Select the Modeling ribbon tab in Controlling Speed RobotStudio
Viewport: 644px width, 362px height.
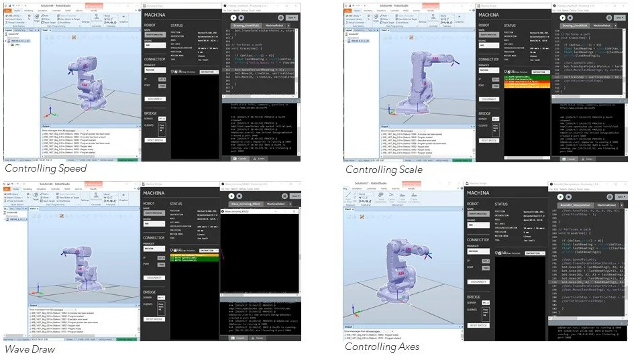click(28, 11)
